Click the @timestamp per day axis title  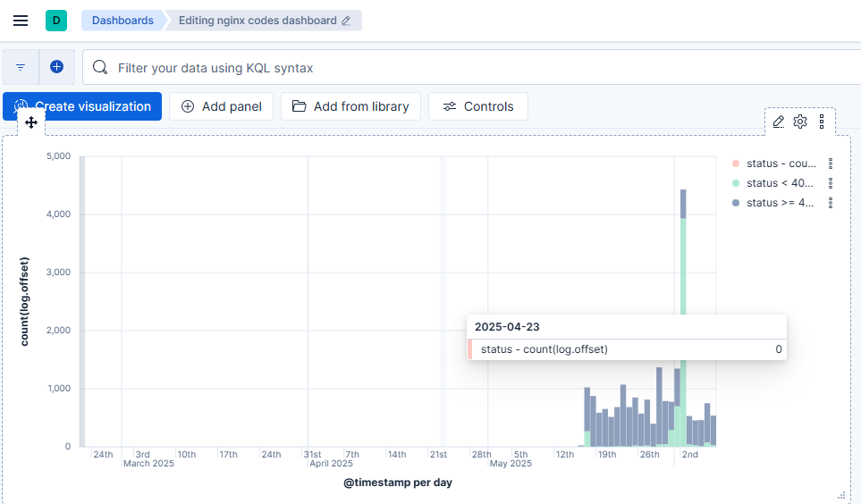pyautogui.click(x=398, y=483)
